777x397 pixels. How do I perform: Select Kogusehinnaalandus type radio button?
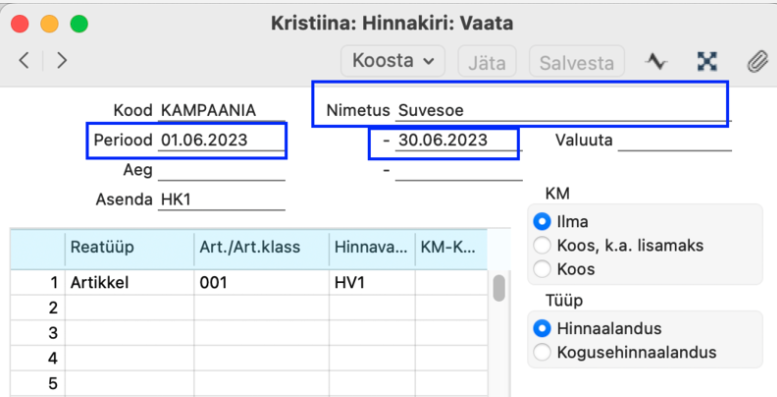[542, 352]
